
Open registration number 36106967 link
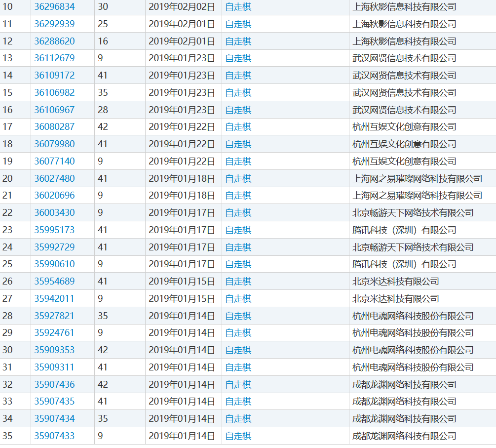tap(54, 110)
